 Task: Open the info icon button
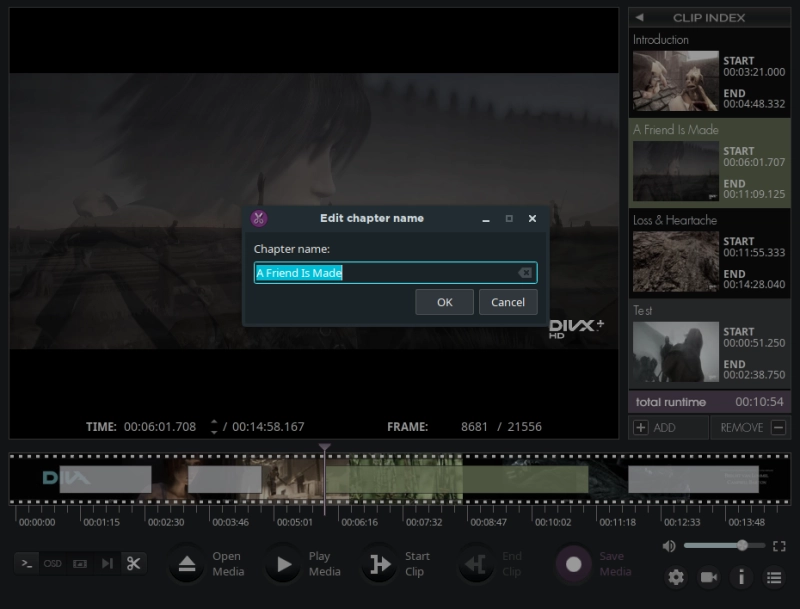point(741,577)
